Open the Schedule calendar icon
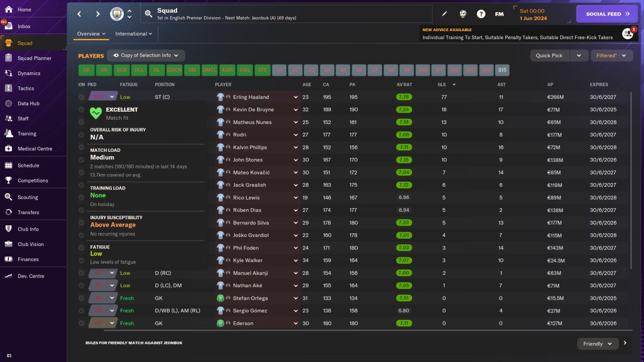 pos(9,165)
